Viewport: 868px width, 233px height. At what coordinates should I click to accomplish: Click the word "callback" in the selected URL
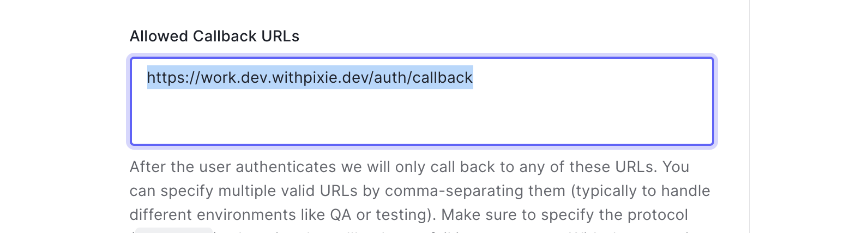442,78
